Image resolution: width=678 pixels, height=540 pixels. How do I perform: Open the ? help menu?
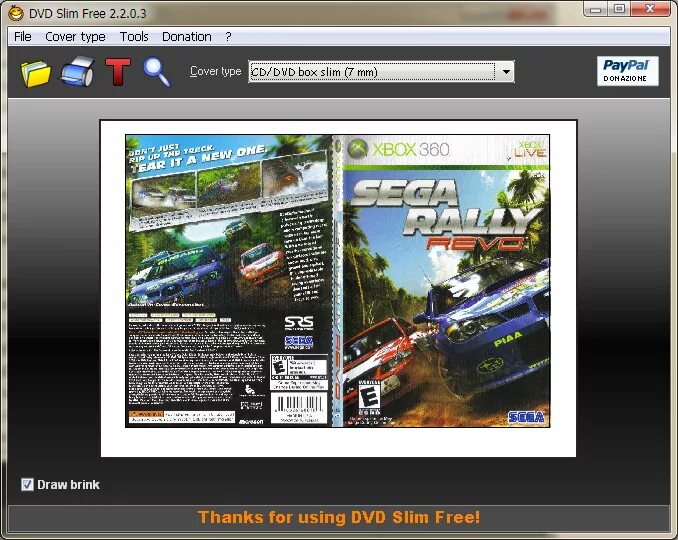pyautogui.click(x=228, y=37)
